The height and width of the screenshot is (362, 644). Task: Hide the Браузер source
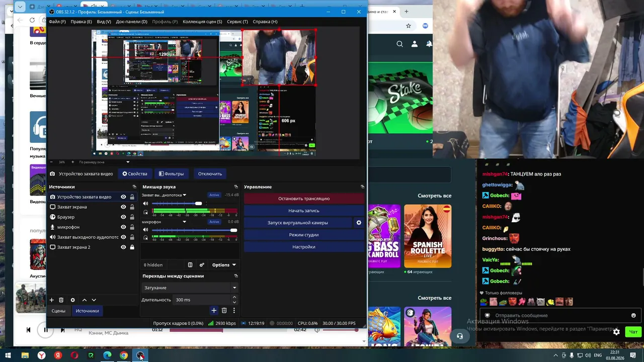click(123, 217)
